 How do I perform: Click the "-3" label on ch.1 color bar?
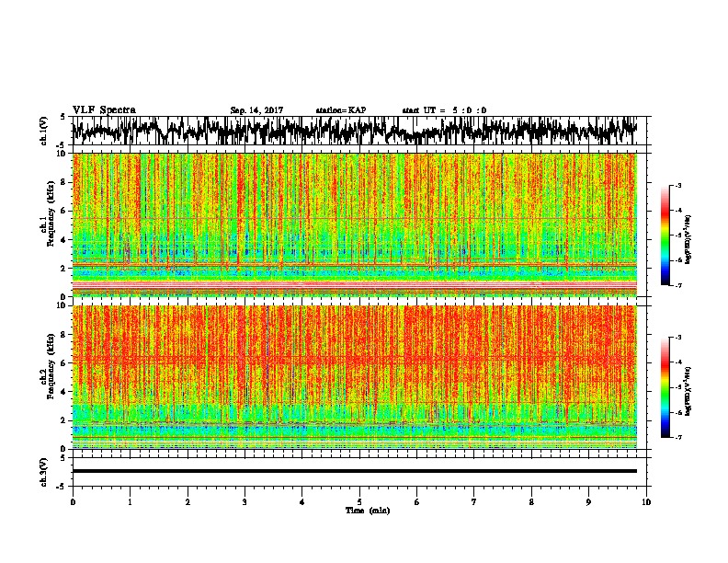[678, 186]
